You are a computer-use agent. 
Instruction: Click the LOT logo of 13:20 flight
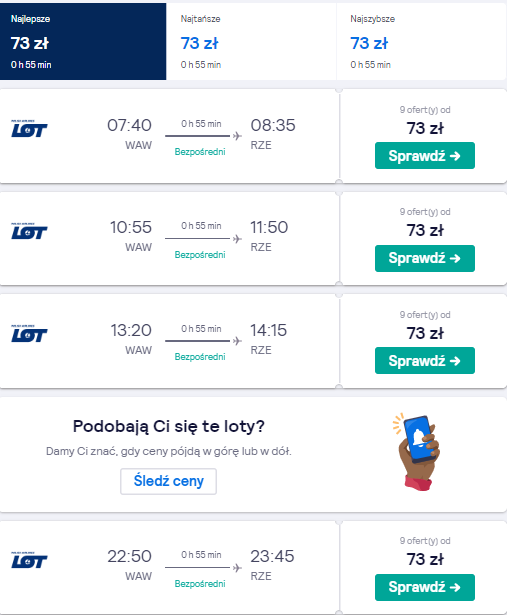29,334
